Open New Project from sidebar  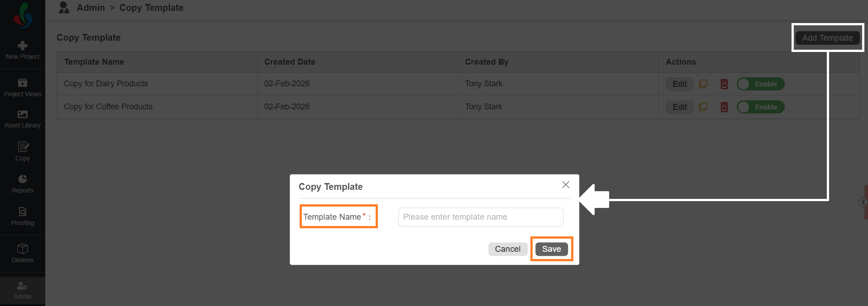(23, 50)
